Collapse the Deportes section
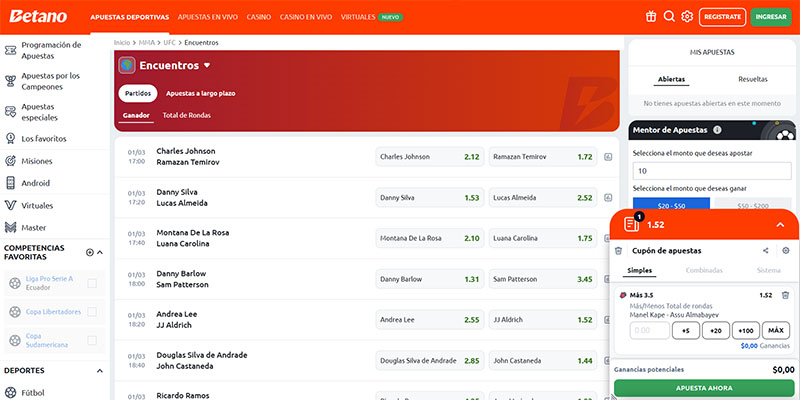The width and height of the screenshot is (800, 400). pos(100,371)
